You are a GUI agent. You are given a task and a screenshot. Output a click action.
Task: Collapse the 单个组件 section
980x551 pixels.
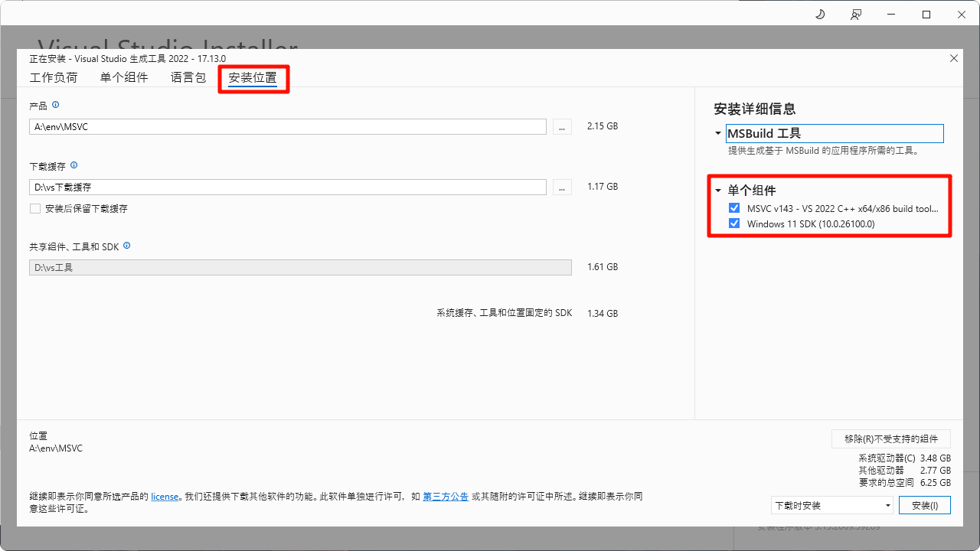[717, 190]
